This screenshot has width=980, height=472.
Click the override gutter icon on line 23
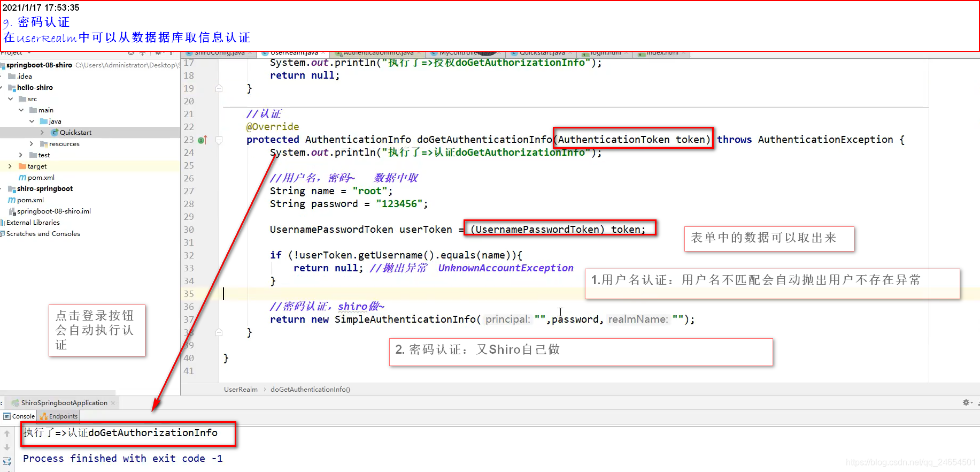click(x=202, y=140)
